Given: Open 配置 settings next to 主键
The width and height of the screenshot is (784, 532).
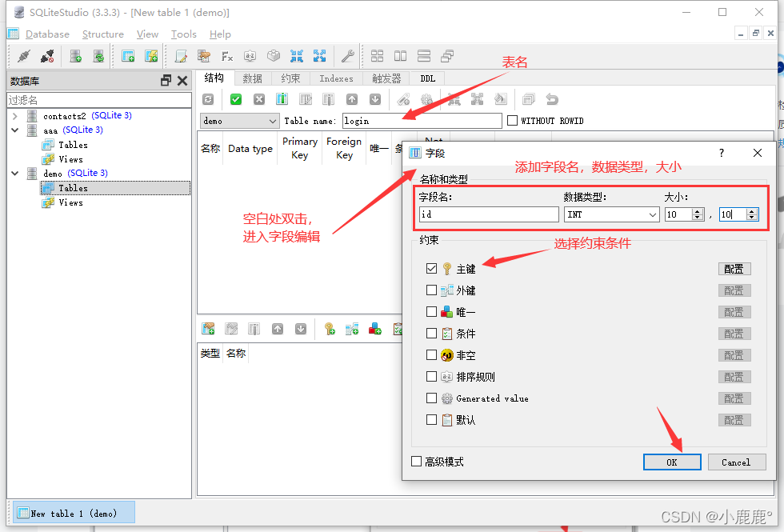Looking at the screenshot, I should coord(734,269).
